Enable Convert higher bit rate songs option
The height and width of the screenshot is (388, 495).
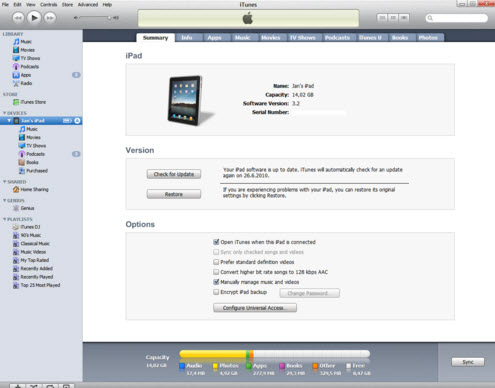click(x=216, y=272)
